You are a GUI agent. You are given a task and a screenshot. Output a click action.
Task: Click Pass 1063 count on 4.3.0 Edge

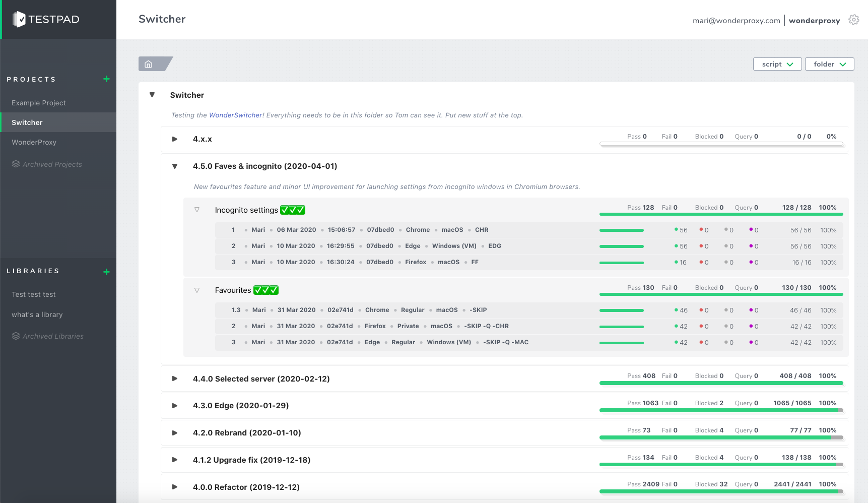point(643,403)
